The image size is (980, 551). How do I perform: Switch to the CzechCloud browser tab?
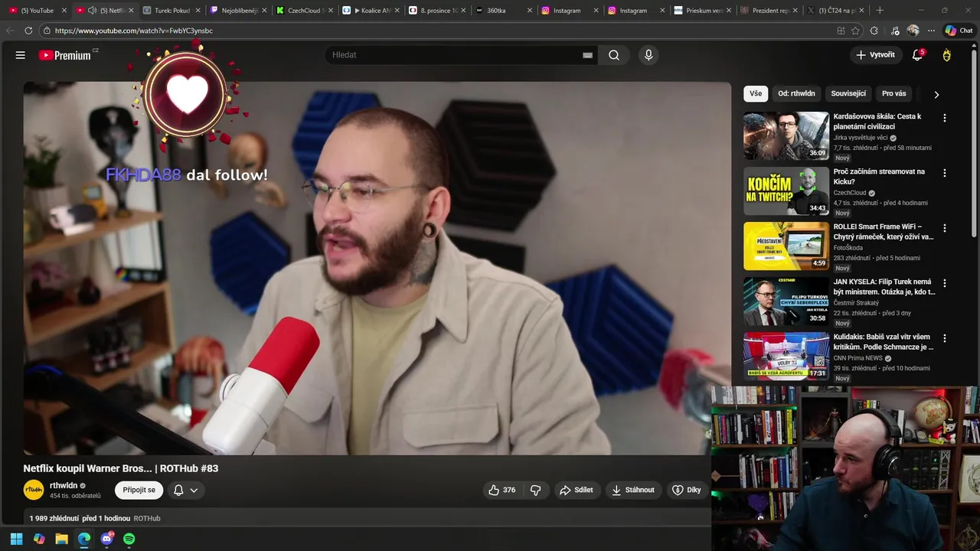303,11
